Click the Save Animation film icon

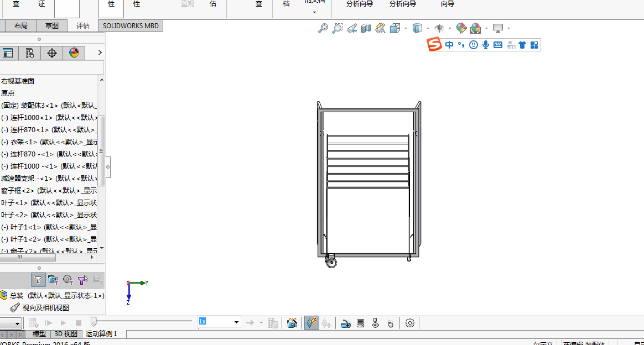click(273, 323)
